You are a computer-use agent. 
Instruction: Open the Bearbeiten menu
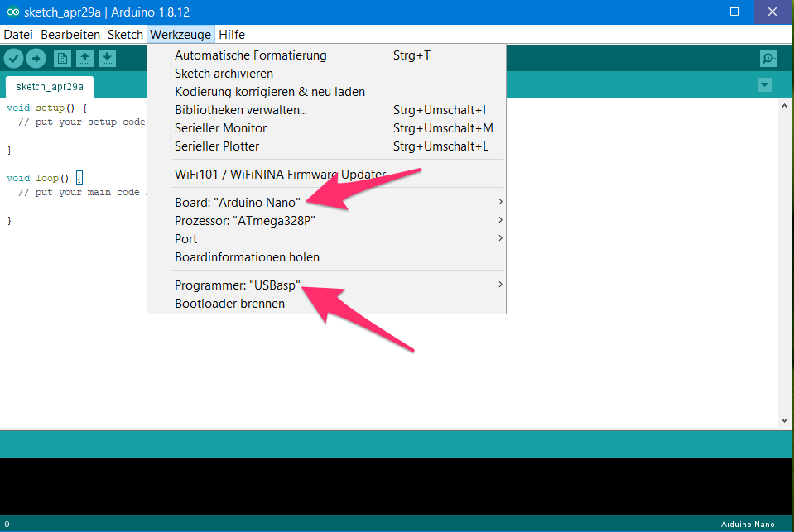tap(70, 35)
